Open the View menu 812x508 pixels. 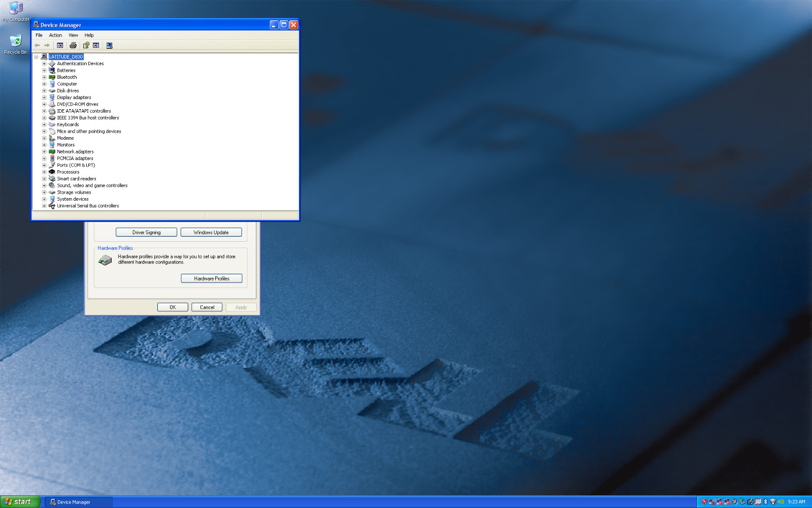74,35
